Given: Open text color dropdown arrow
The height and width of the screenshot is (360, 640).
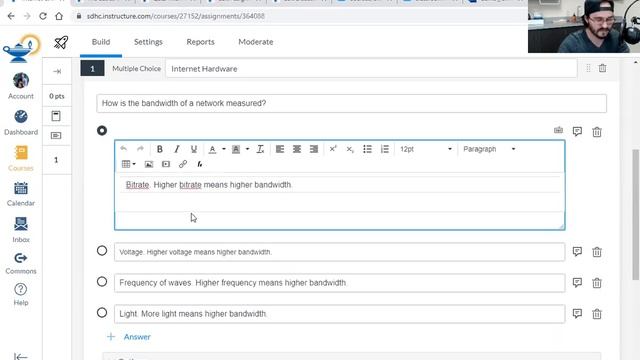Looking at the screenshot, I should click(x=224, y=149).
